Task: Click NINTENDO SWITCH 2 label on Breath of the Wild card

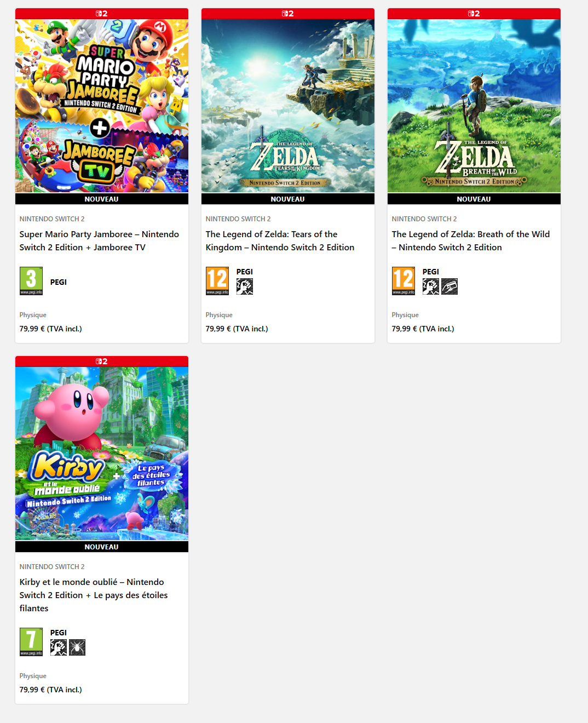Action: [x=424, y=219]
